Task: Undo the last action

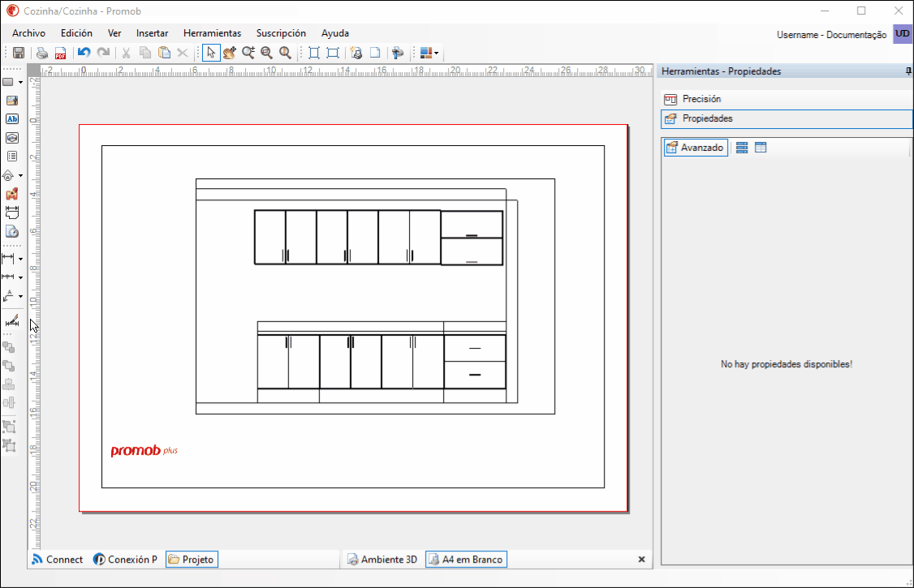Action: point(84,53)
